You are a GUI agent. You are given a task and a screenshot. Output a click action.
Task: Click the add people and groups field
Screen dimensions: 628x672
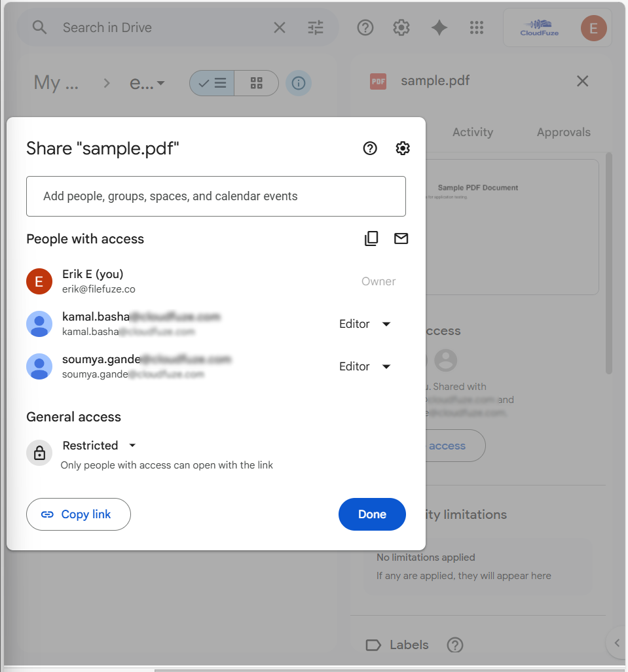coord(216,196)
